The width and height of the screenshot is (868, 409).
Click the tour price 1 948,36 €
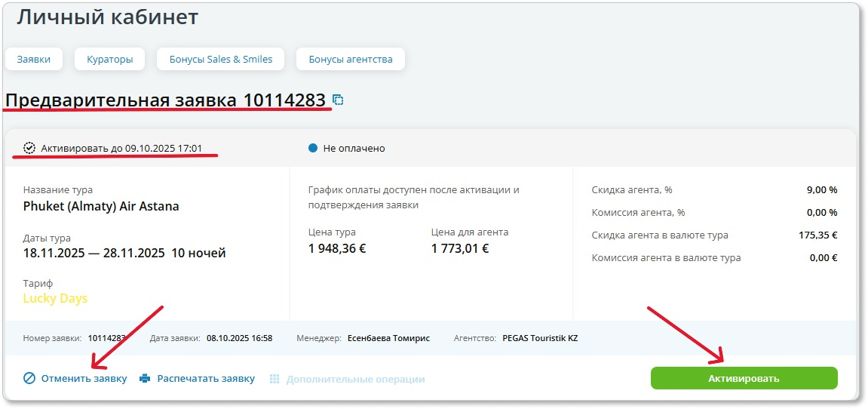coord(337,248)
